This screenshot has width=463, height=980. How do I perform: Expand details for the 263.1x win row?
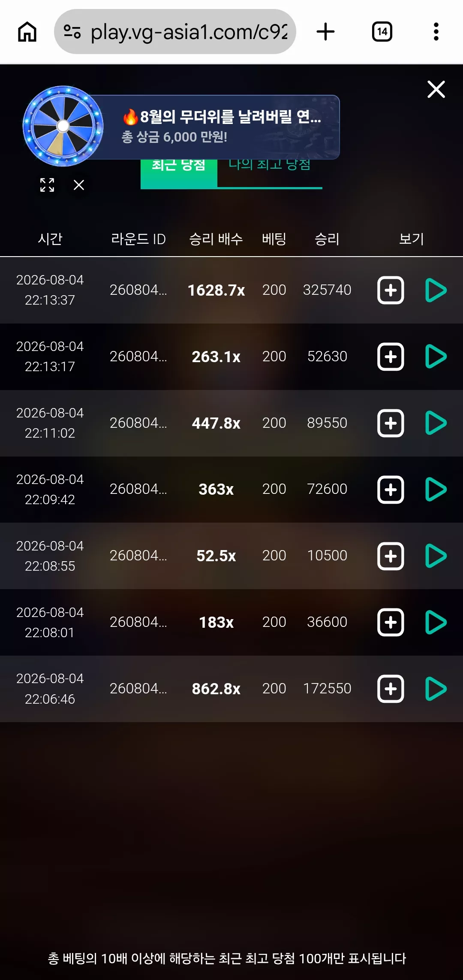pyautogui.click(x=391, y=357)
